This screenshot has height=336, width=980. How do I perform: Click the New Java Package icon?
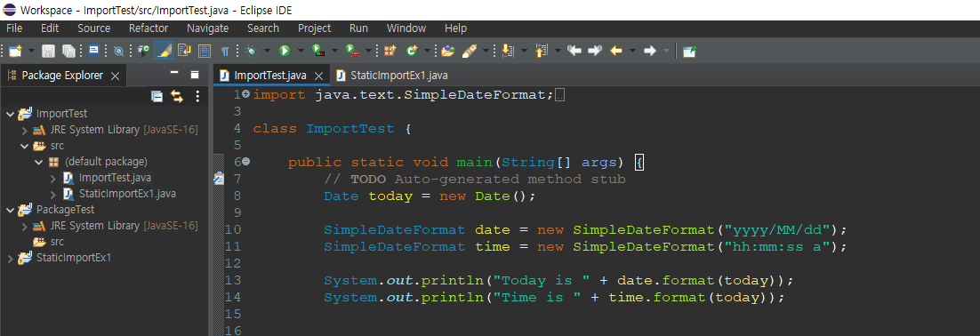pos(390,52)
